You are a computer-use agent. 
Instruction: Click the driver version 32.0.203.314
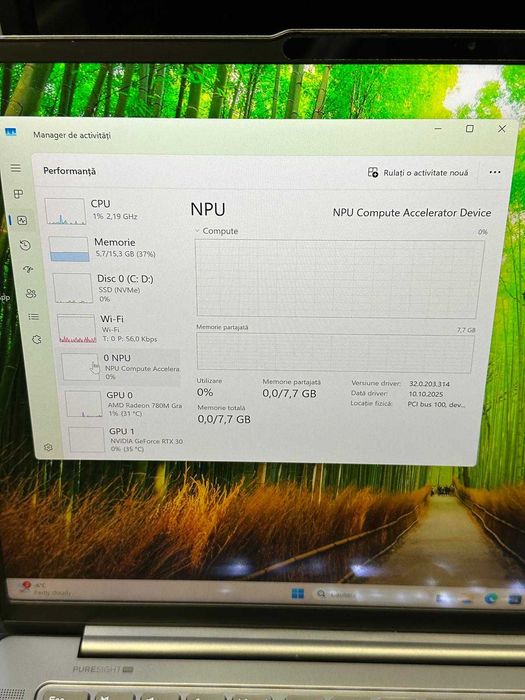pos(429,383)
